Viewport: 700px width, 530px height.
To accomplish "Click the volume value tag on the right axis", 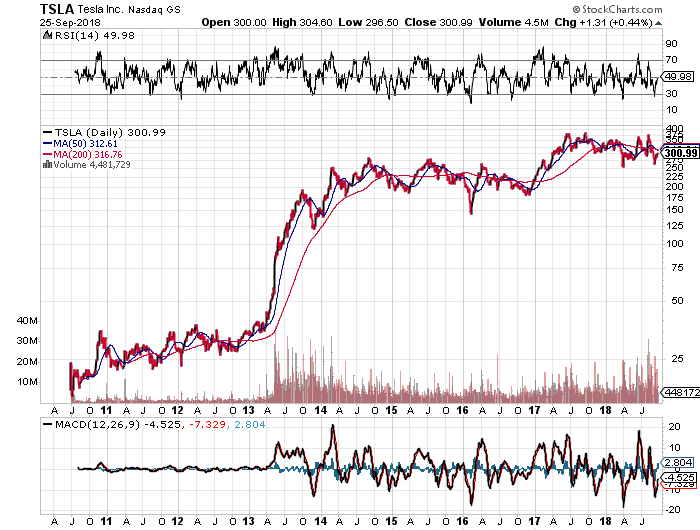I will coord(681,392).
